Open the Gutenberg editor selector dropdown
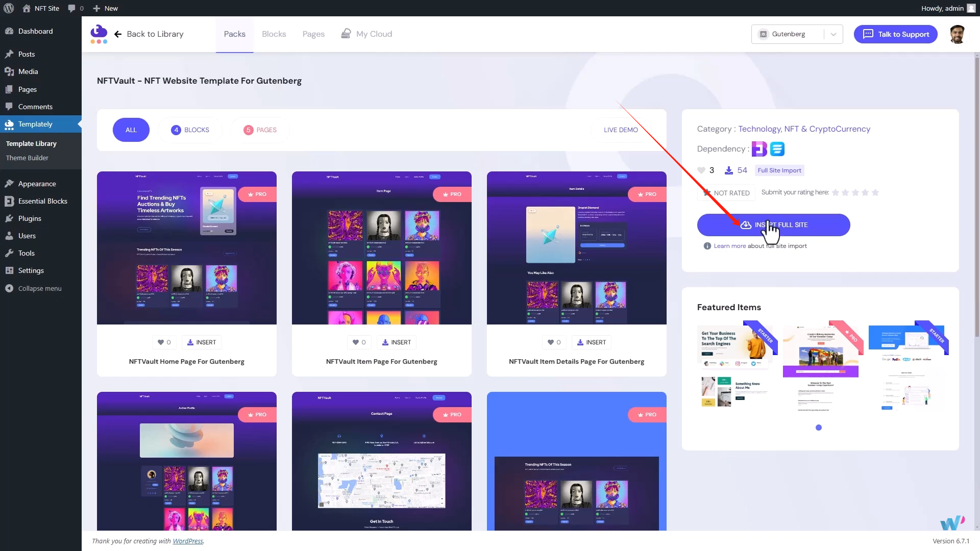The image size is (980, 551). [834, 34]
